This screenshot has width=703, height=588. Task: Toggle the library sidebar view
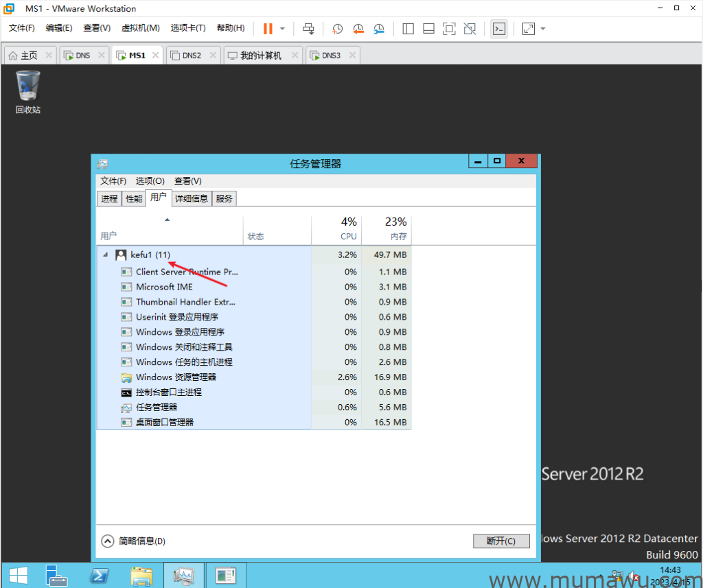[408, 29]
